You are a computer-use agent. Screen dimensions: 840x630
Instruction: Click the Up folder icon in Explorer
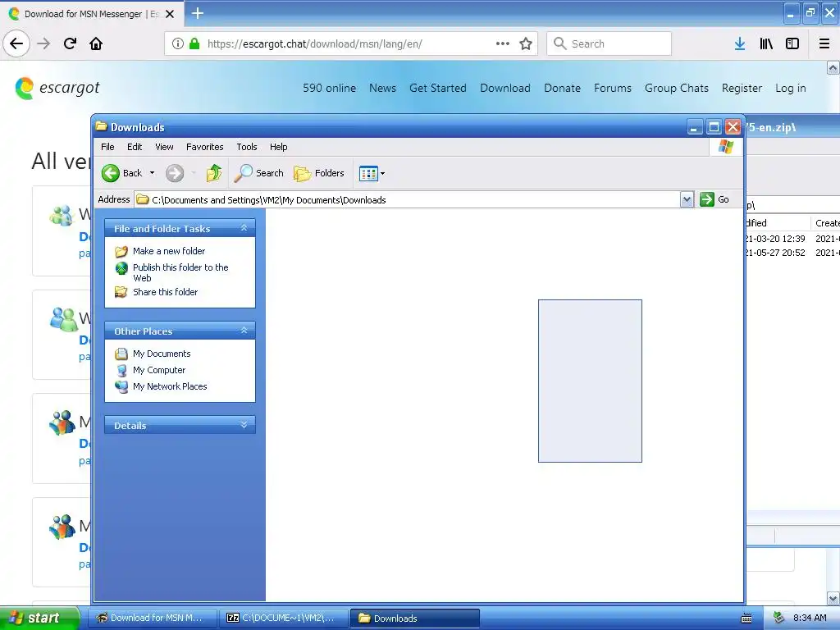[214, 173]
